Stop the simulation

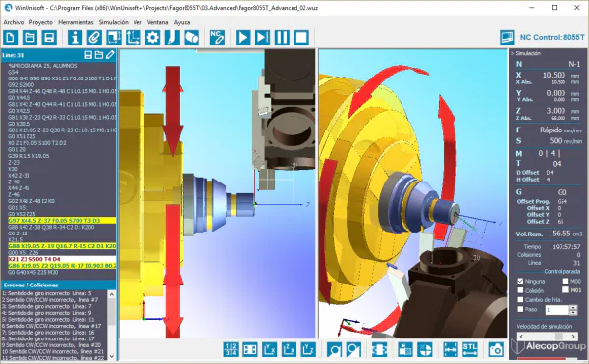pos(301,38)
